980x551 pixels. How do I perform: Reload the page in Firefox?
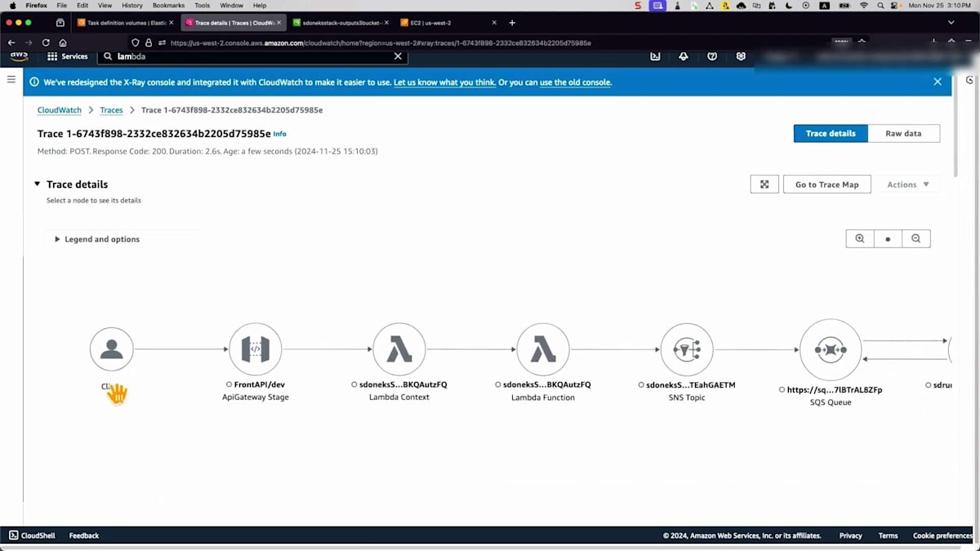click(46, 42)
